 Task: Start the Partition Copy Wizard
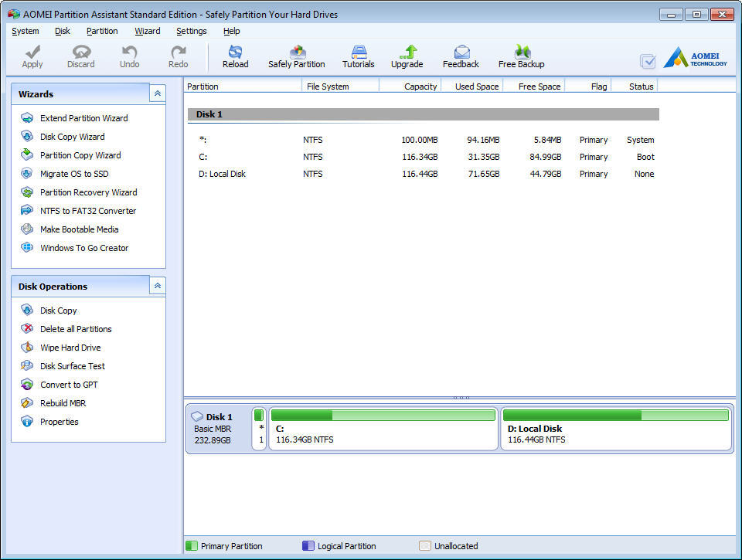[x=80, y=155]
